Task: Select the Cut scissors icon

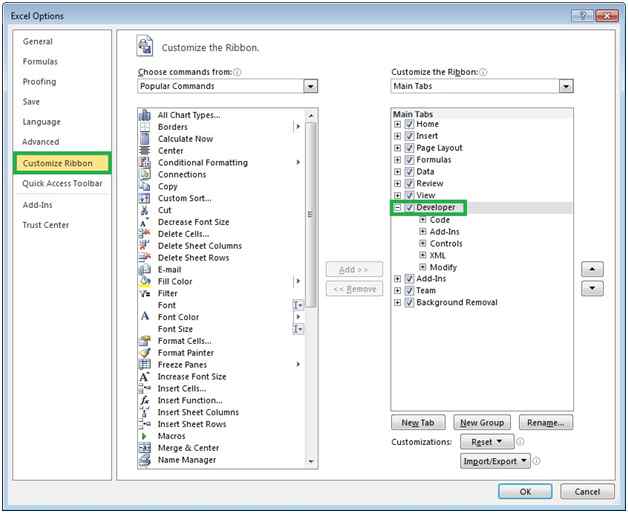Action: click(x=145, y=210)
